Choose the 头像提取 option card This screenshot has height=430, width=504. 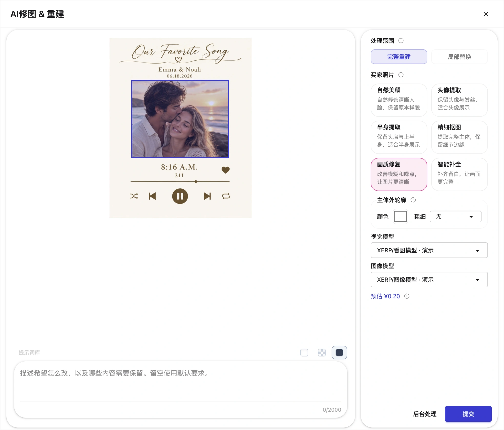click(460, 100)
